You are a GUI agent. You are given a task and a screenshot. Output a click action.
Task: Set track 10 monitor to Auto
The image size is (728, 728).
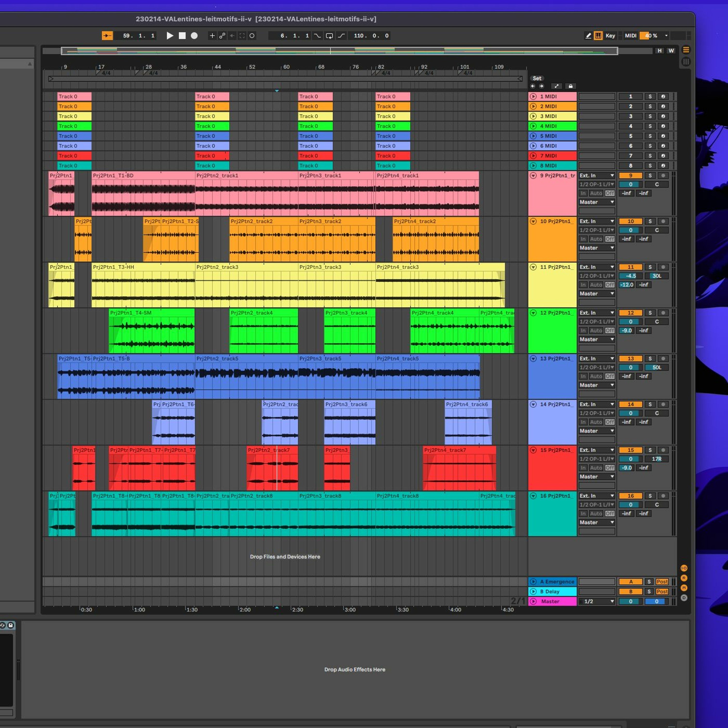pos(596,239)
